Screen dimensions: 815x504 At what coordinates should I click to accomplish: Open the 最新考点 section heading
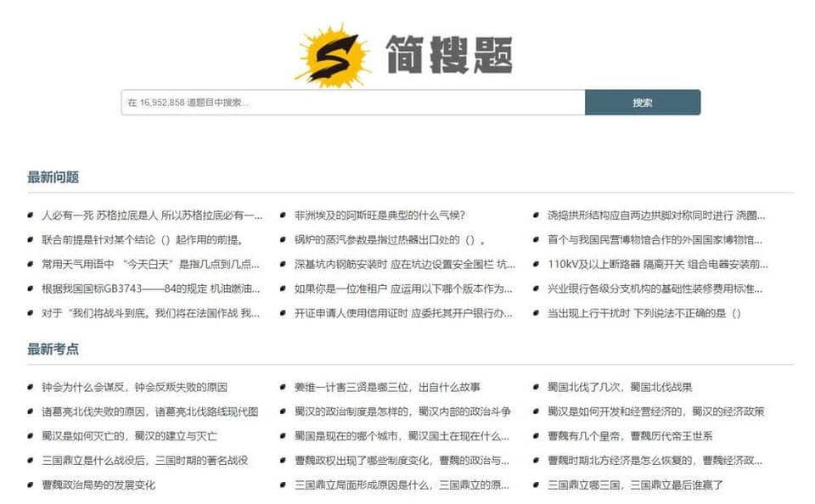(53, 349)
